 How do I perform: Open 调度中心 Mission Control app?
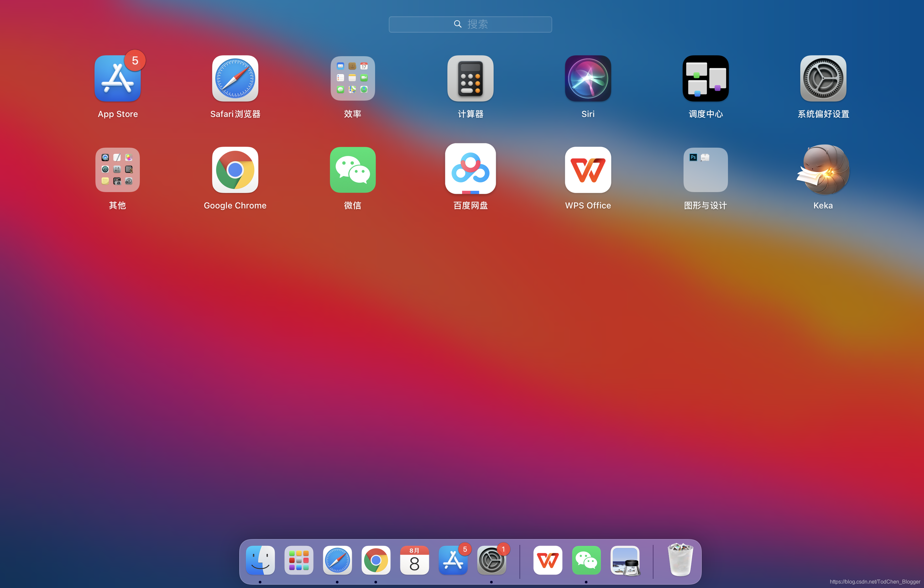[x=705, y=79]
